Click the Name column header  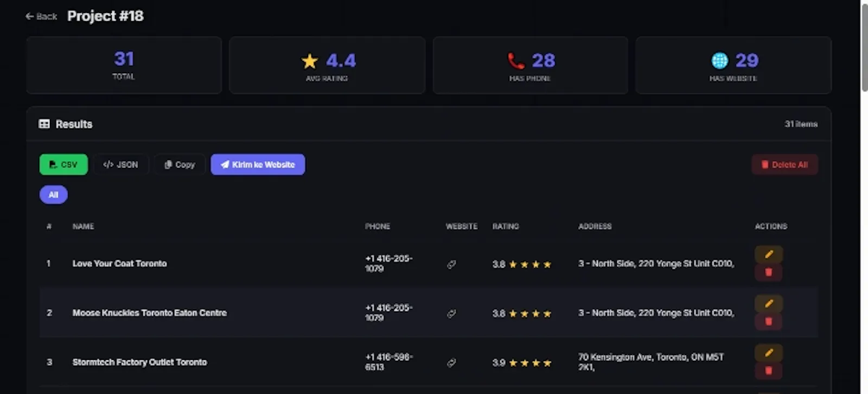(x=83, y=227)
